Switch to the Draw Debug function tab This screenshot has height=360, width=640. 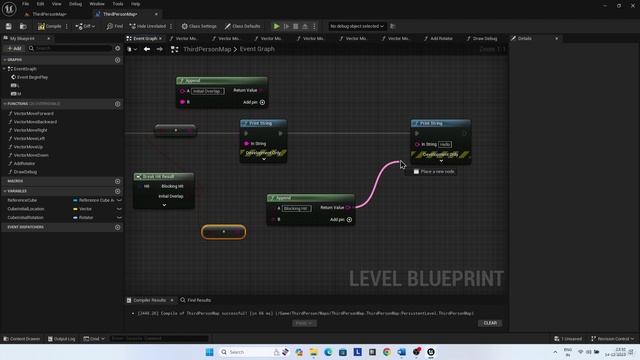coord(484,38)
